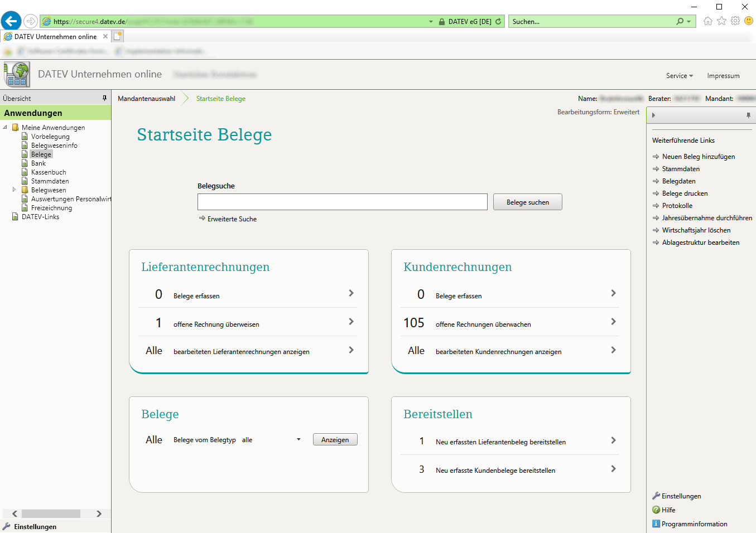Open Ablagestruktur bearbeiten link

(x=701, y=243)
